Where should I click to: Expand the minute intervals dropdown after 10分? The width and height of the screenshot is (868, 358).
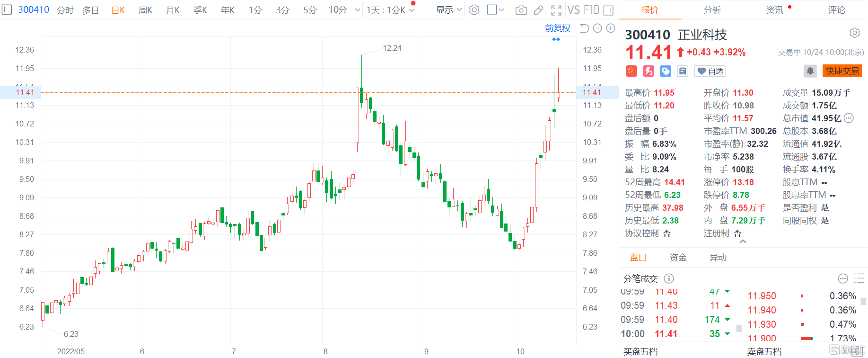(358, 10)
